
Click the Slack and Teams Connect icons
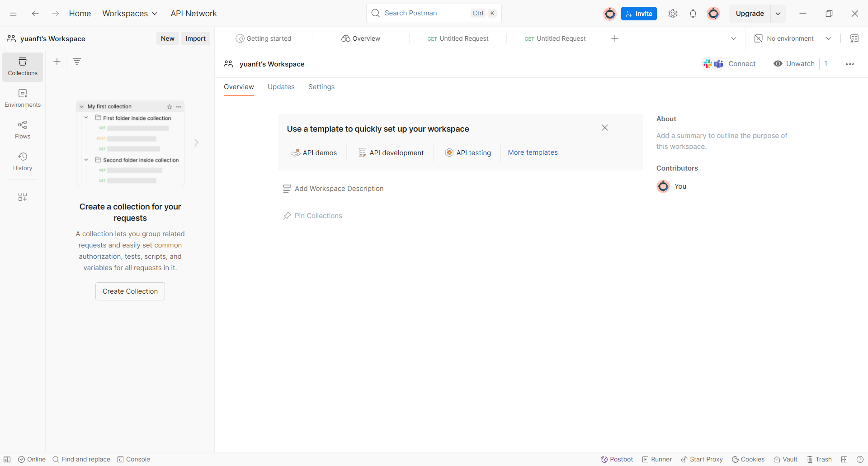713,64
